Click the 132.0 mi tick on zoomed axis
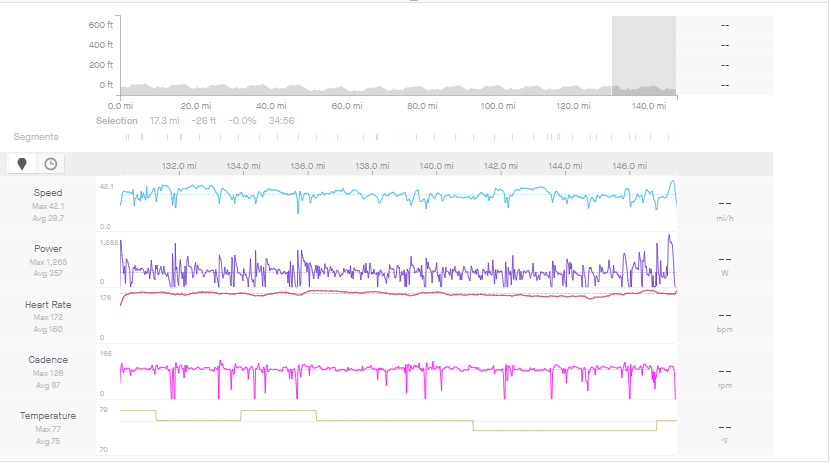The height and width of the screenshot is (467, 831). coord(179,166)
